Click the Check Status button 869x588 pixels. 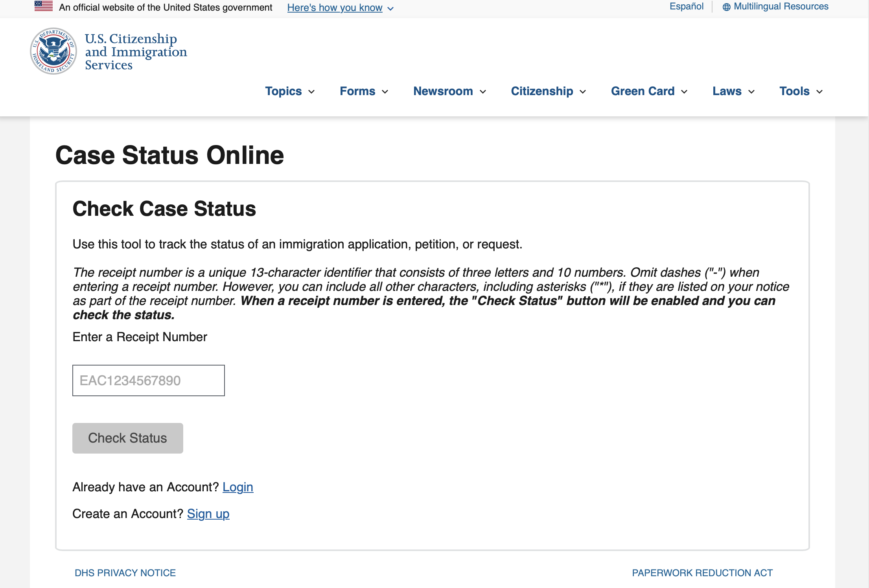(128, 438)
